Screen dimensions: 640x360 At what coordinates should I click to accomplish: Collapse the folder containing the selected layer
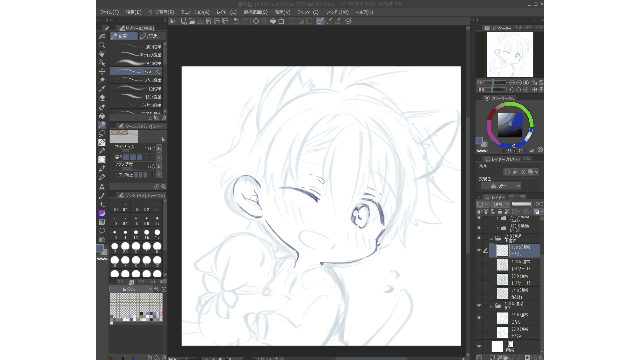[492, 238]
